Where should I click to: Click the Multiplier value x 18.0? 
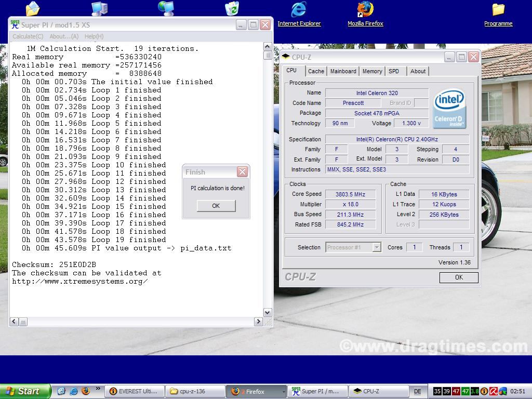click(x=351, y=204)
